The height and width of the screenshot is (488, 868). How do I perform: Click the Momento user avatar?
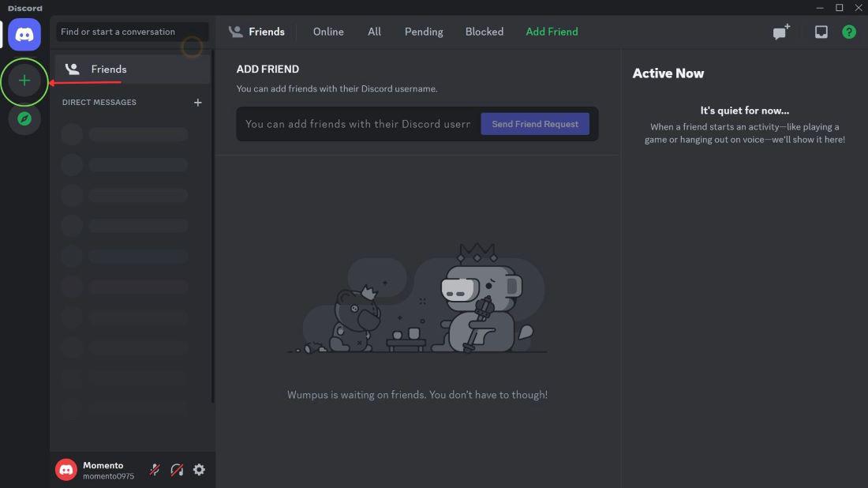(66, 470)
